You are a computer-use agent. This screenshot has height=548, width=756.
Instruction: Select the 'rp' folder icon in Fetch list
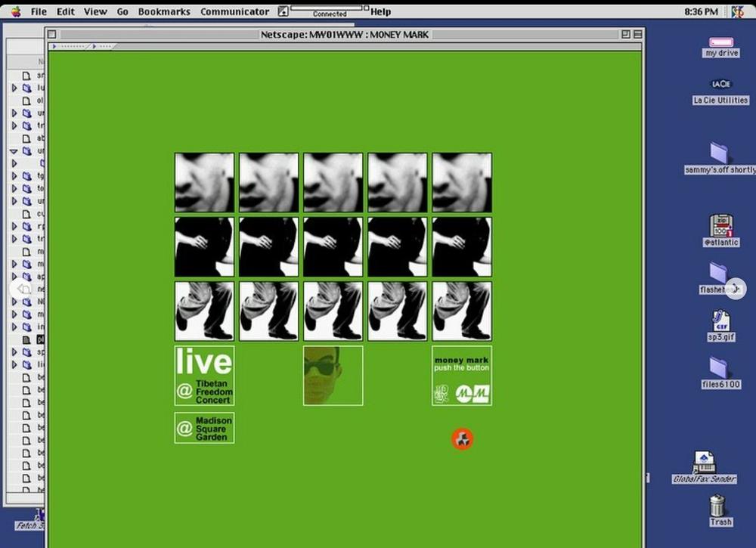pyautogui.click(x=27, y=226)
